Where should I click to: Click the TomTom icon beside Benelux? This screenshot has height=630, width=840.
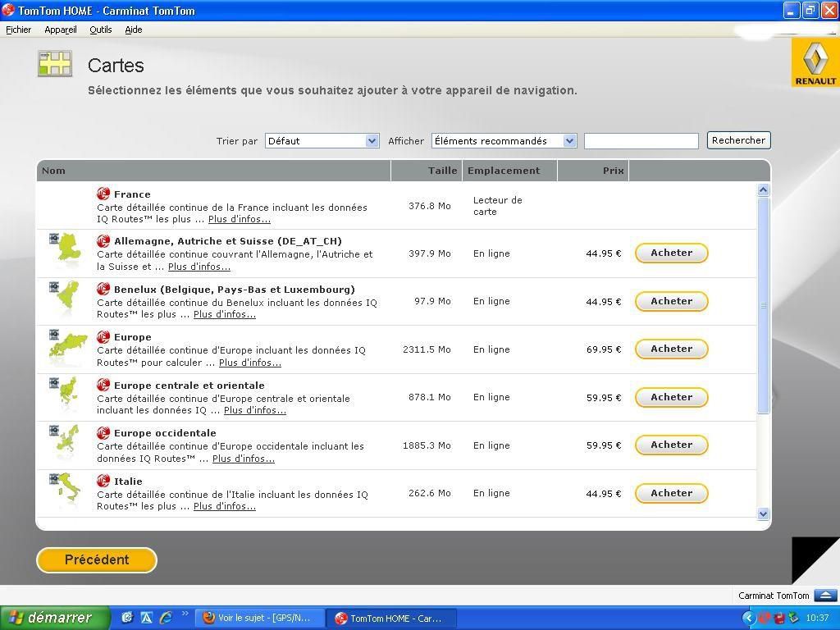click(x=103, y=290)
